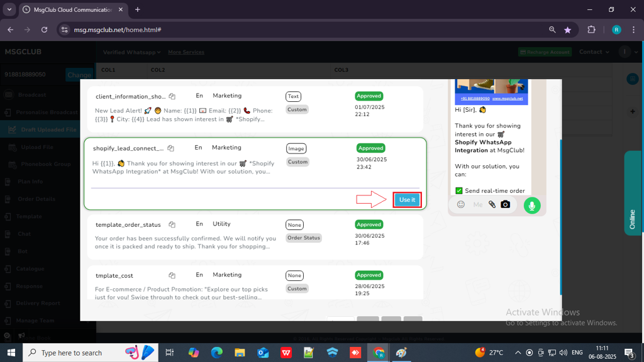This screenshot has width=644, height=362.
Task: Expand the Contact dropdown
Action: coord(594,52)
